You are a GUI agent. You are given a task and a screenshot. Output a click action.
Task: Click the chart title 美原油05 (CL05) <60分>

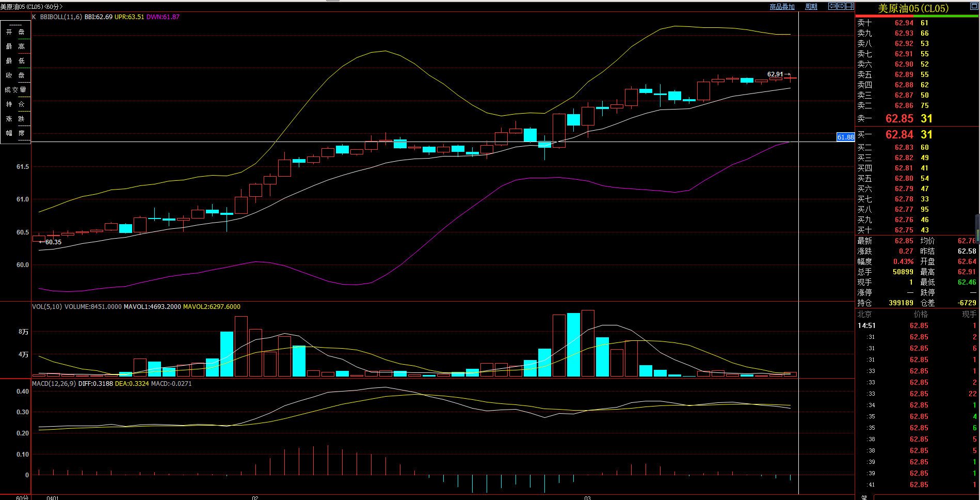[x=31, y=7]
